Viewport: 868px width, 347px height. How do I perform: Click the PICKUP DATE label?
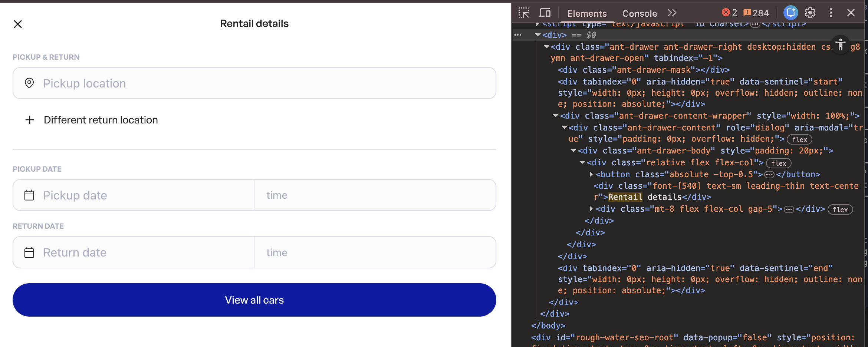[37, 169]
